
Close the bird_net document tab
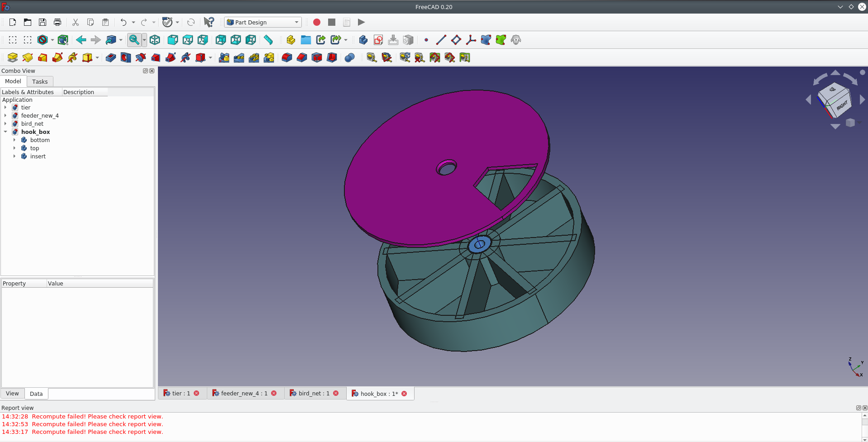click(336, 394)
